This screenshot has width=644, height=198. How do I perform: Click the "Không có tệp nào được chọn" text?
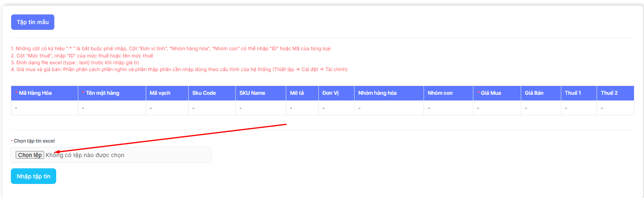click(x=85, y=155)
